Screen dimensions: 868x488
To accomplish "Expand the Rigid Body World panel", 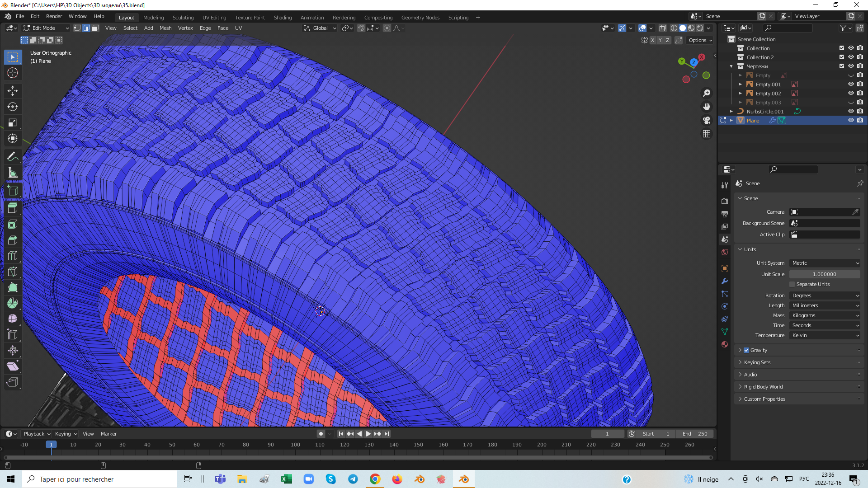I will pyautogui.click(x=763, y=387).
